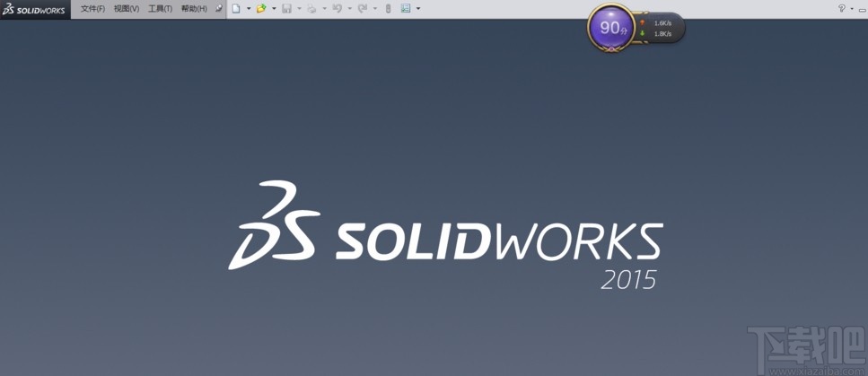Viewport: 868px width, 376px height.
Task: Create a new document with the New icon
Action: (236, 9)
